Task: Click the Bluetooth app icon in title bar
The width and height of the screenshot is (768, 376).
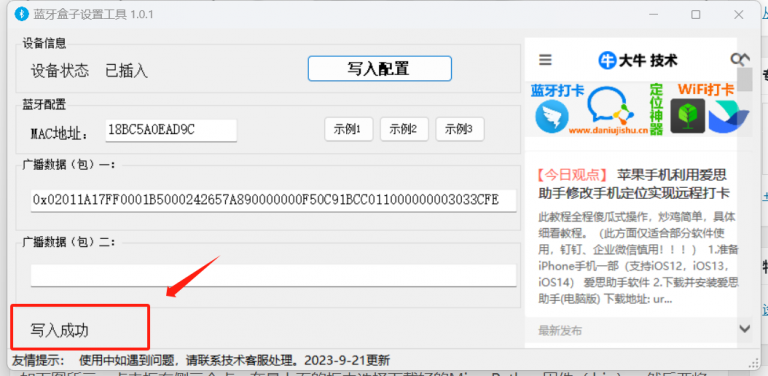Action: tap(22, 14)
